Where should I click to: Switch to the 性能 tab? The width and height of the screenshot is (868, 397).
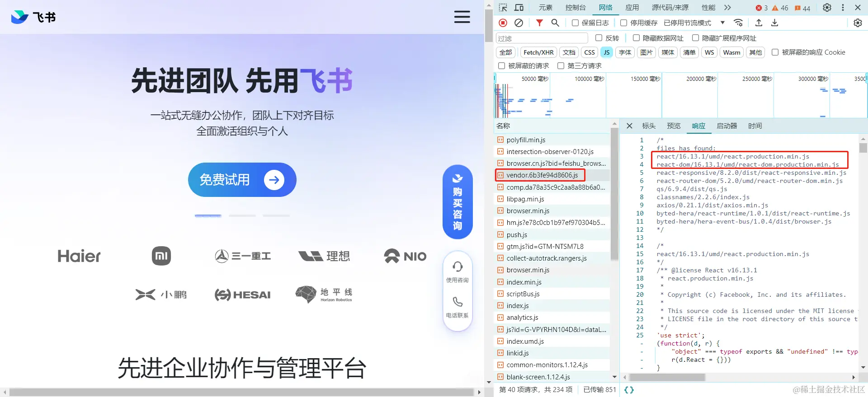[x=708, y=8]
